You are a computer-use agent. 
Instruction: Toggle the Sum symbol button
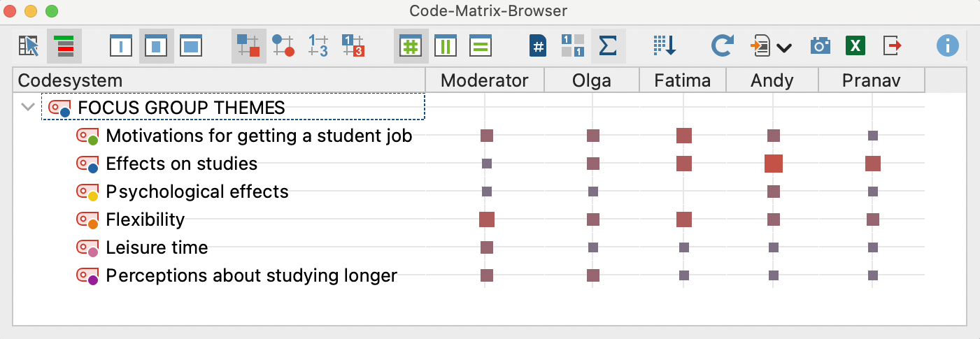(608, 46)
